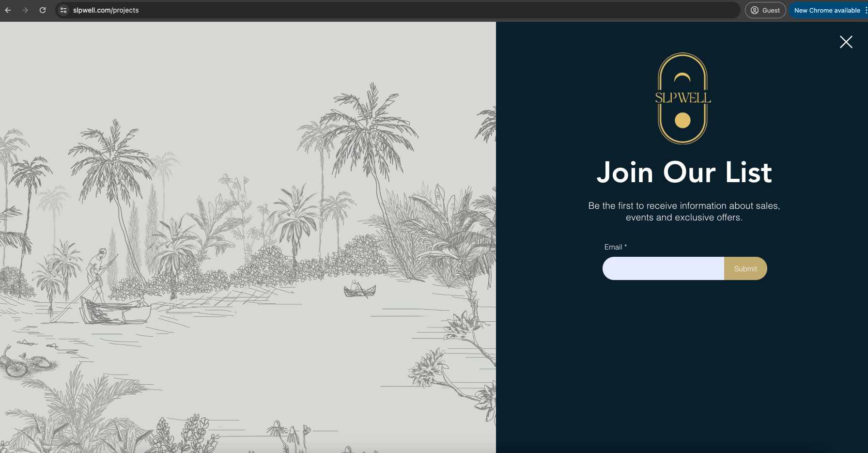Click the New Chrome available button
This screenshot has width=868, height=453.
827,10
